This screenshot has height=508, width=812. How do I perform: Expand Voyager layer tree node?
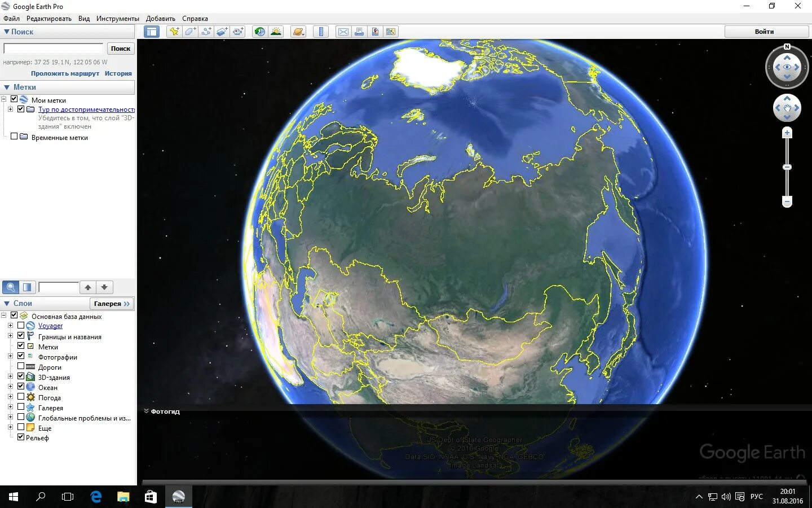coord(10,326)
